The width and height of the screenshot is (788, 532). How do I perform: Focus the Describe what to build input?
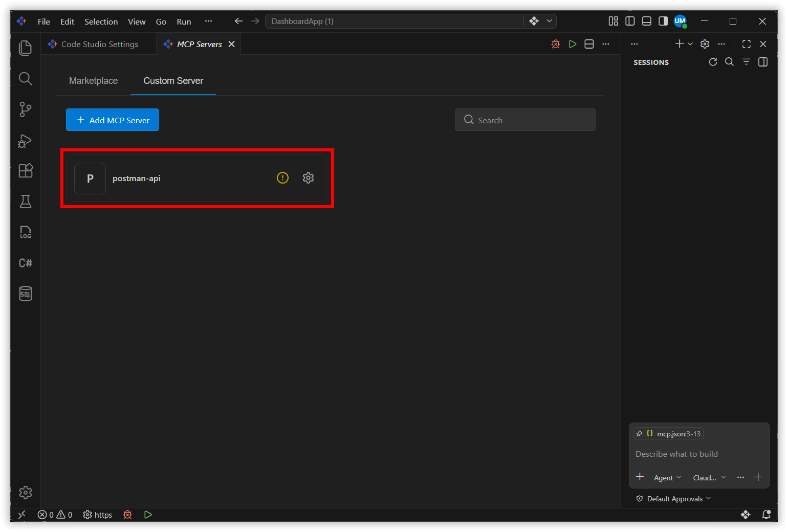(x=699, y=454)
